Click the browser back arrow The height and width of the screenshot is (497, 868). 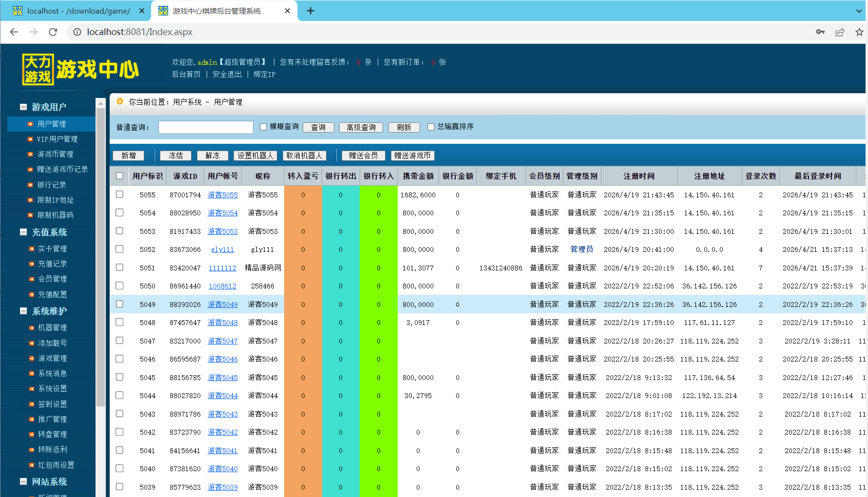[14, 32]
